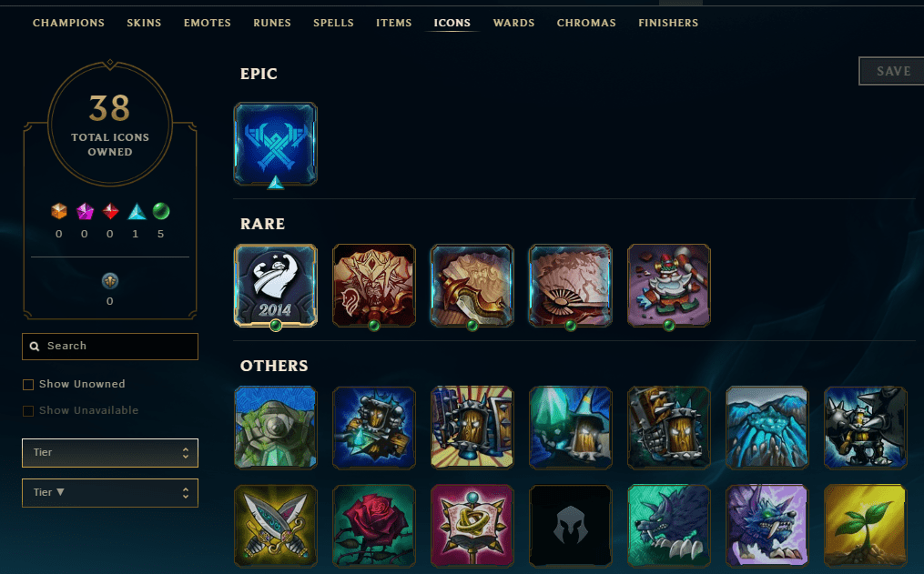Viewport: 924px width, 574px height.
Task: Focus the icon Search field
Action: click(110, 347)
